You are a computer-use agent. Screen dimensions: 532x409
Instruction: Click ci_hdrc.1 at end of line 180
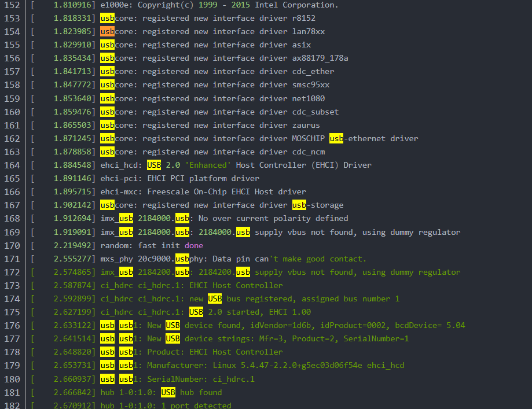233,379
